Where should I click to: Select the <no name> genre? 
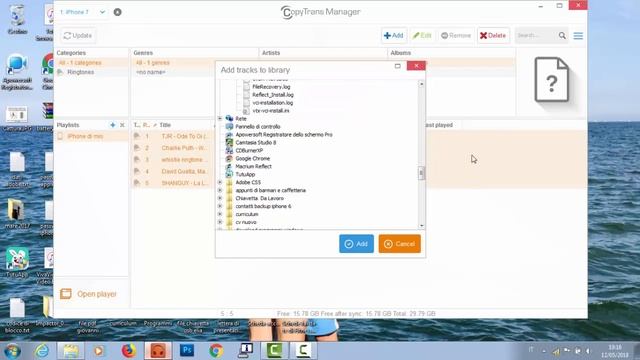click(151, 72)
